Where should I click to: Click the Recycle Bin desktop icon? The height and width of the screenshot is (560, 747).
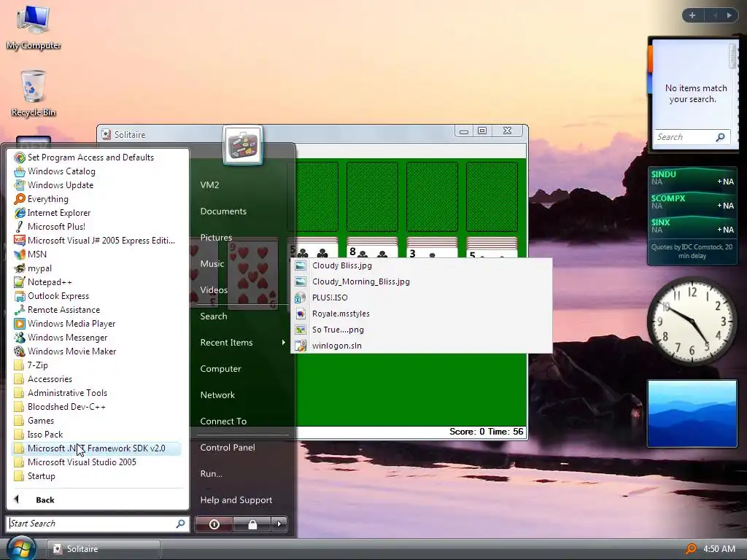[34, 93]
